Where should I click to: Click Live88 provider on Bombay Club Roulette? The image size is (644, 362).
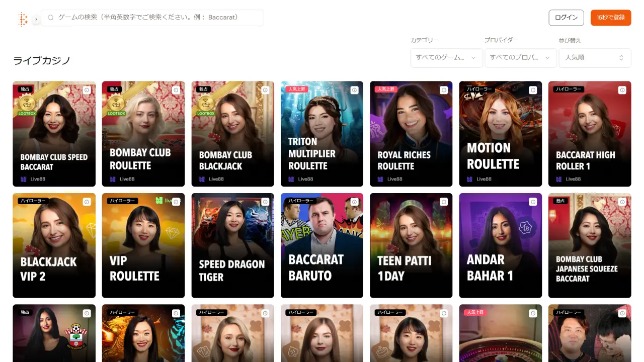tap(122, 179)
